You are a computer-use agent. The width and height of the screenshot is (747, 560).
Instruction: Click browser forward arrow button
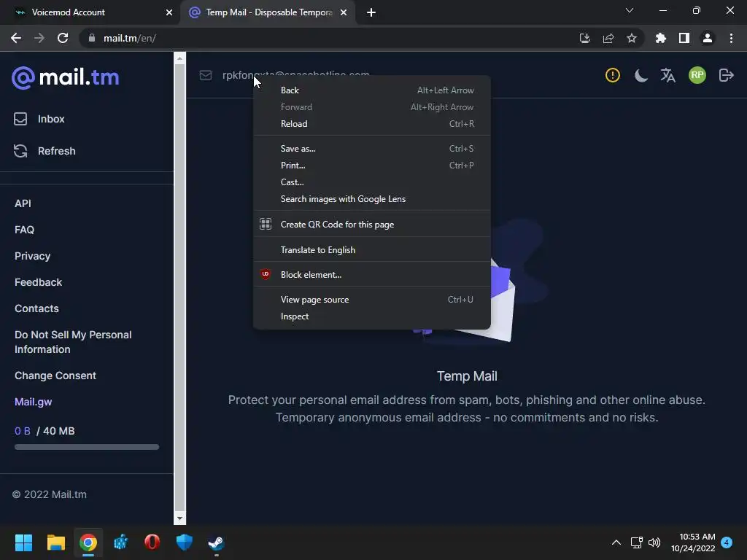(x=39, y=38)
